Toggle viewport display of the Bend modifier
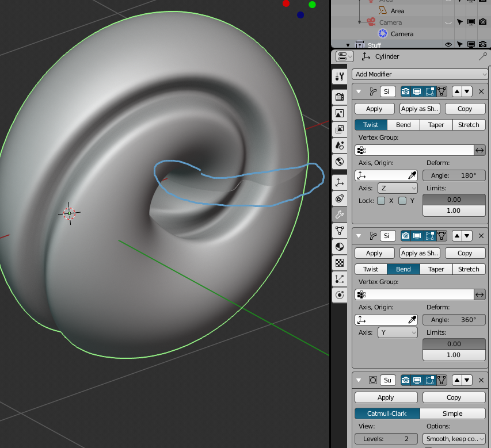Viewport: 491px width, 448px height. coord(417,236)
